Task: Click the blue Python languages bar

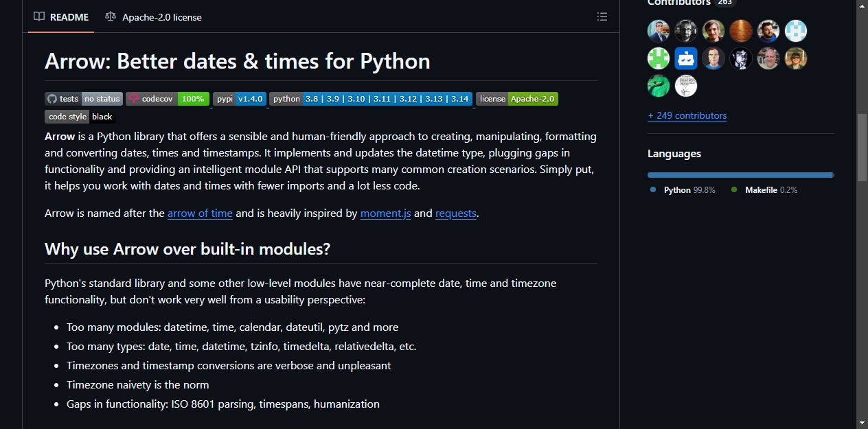Action: (x=740, y=175)
